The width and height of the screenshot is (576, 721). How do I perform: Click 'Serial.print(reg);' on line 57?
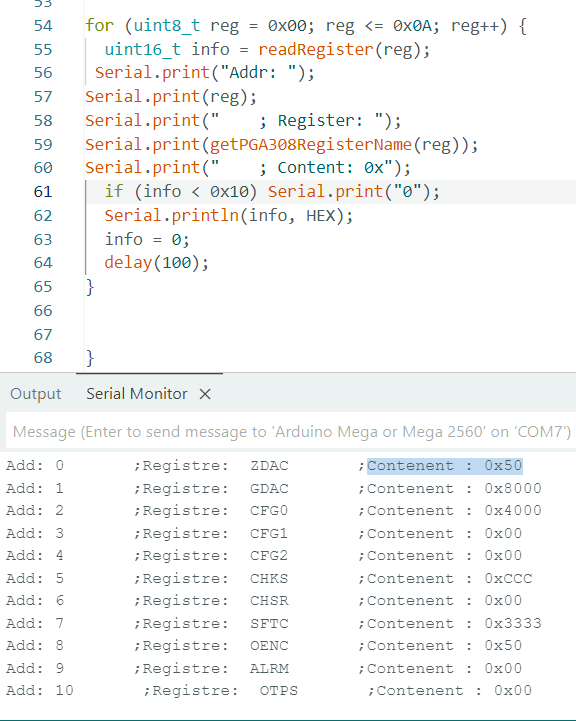[171, 97]
